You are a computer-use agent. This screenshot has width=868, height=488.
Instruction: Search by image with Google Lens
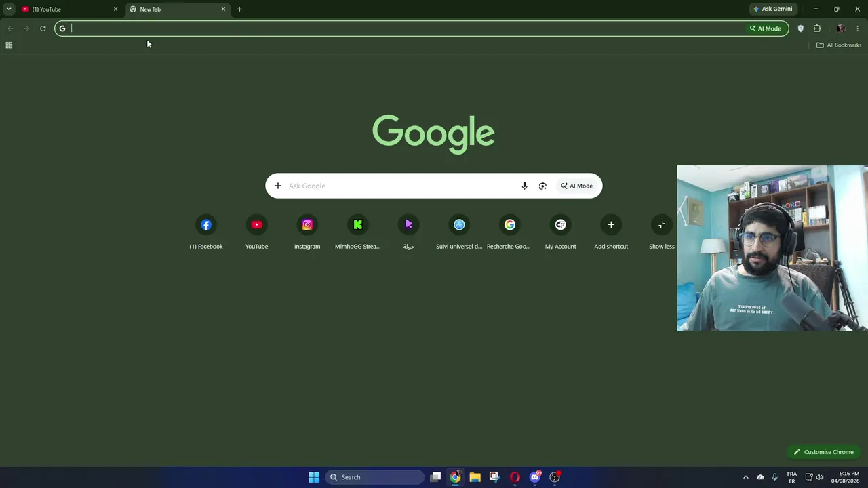(542, 186)
